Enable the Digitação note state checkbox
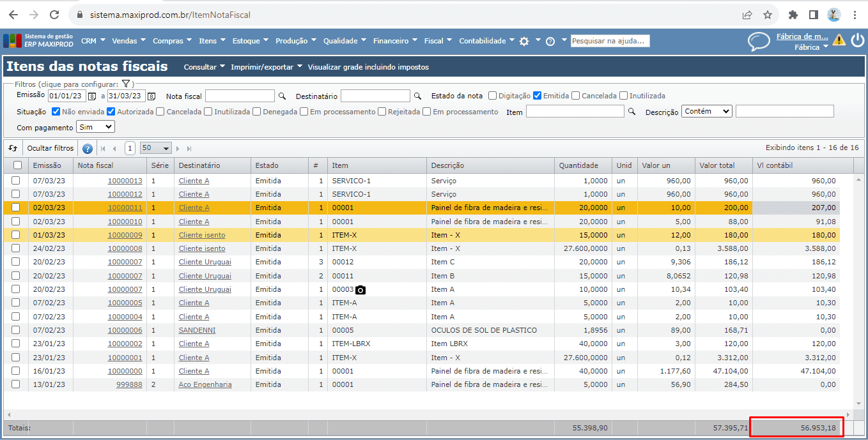The width and height of the screenshot is (868, 440). point(492,96)
